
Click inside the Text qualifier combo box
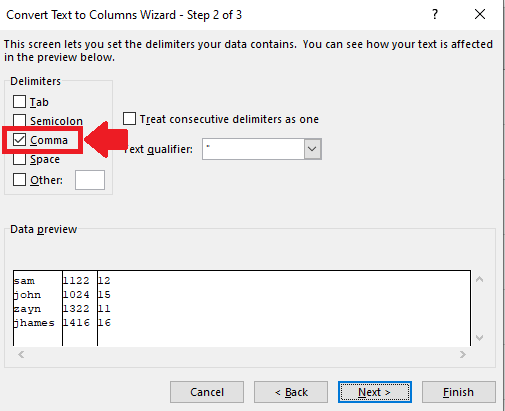pos(253,149)
